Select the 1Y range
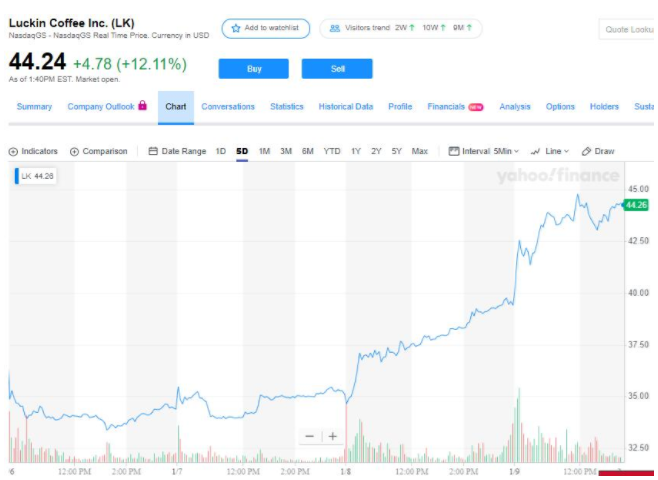 coord(356,151)
